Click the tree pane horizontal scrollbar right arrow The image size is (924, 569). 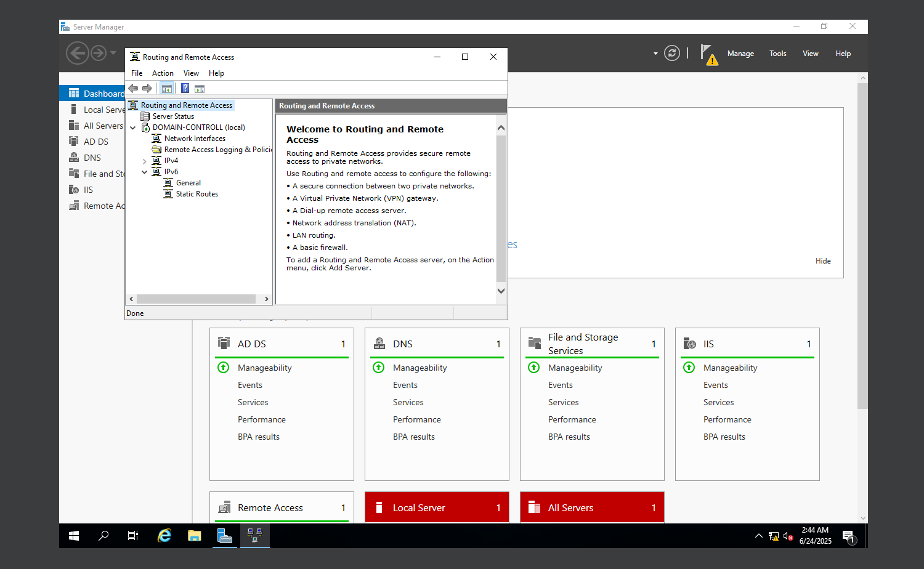pos(266,299)
